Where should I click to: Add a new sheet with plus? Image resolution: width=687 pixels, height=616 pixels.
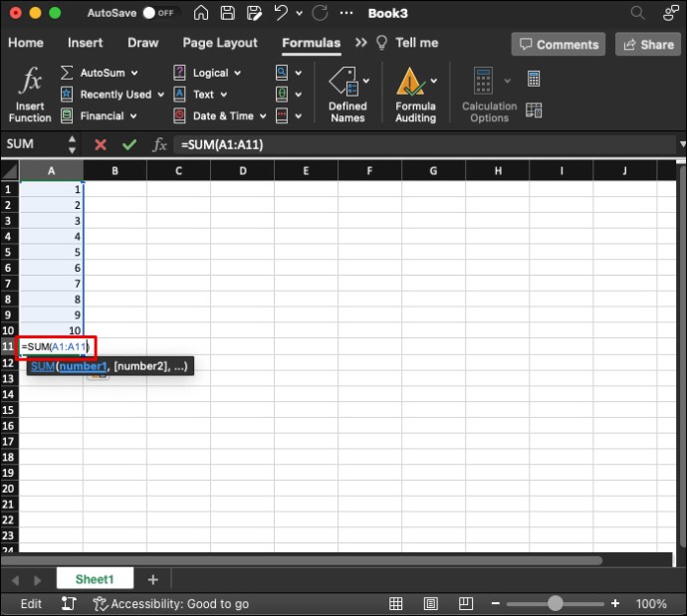pyautogui.click(x=153, y=579)
